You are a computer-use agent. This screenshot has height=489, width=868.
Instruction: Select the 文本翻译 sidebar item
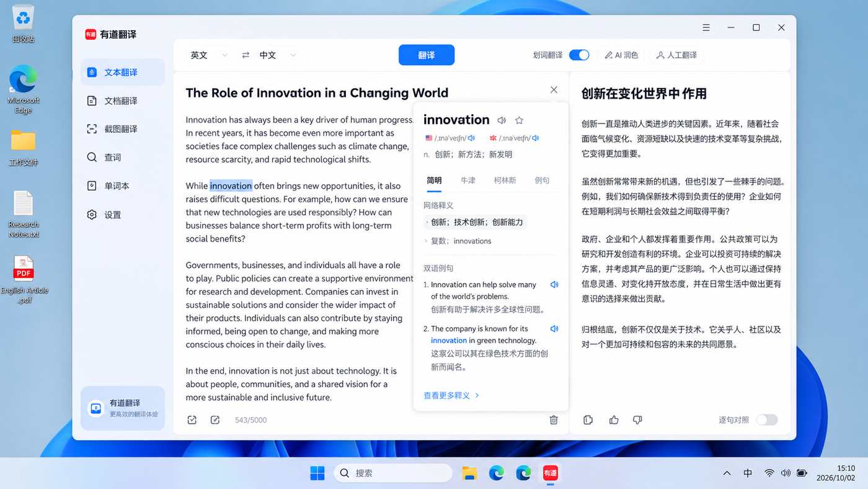coord(123,72)
